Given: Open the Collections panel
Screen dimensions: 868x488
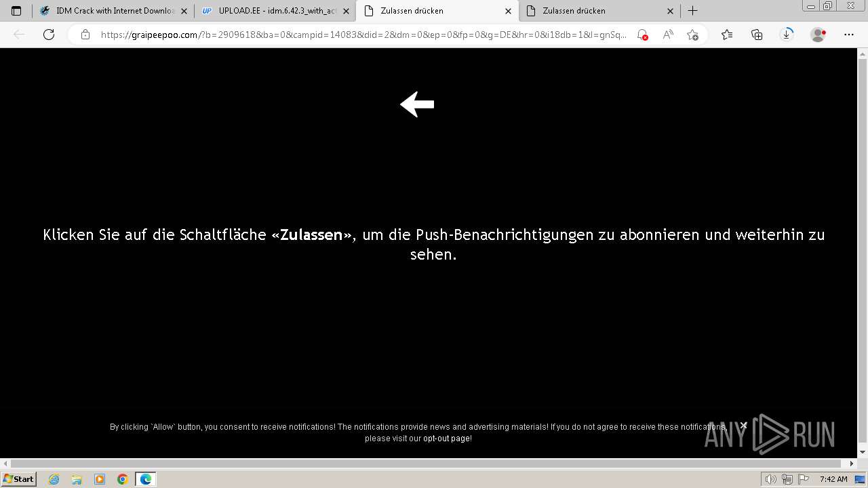Looking at the screenshot, I should pyautogui.click(x=757, y=35).
